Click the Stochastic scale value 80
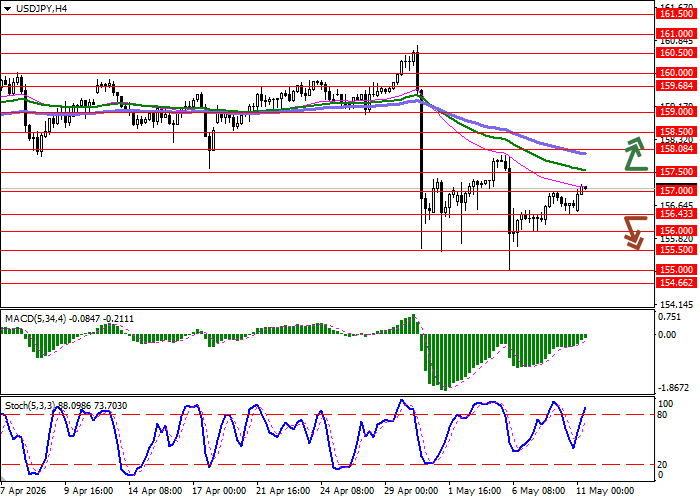 tap(661, 415)
